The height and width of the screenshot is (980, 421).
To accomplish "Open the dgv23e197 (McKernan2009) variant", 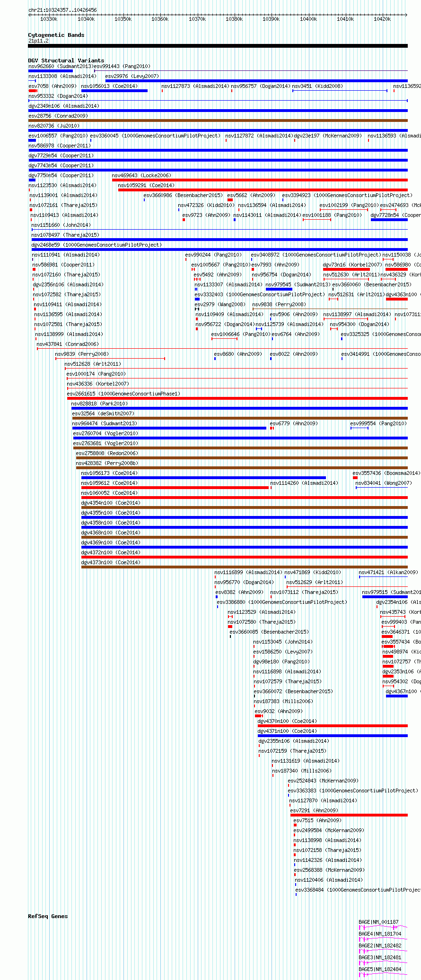I will [328, 136].
